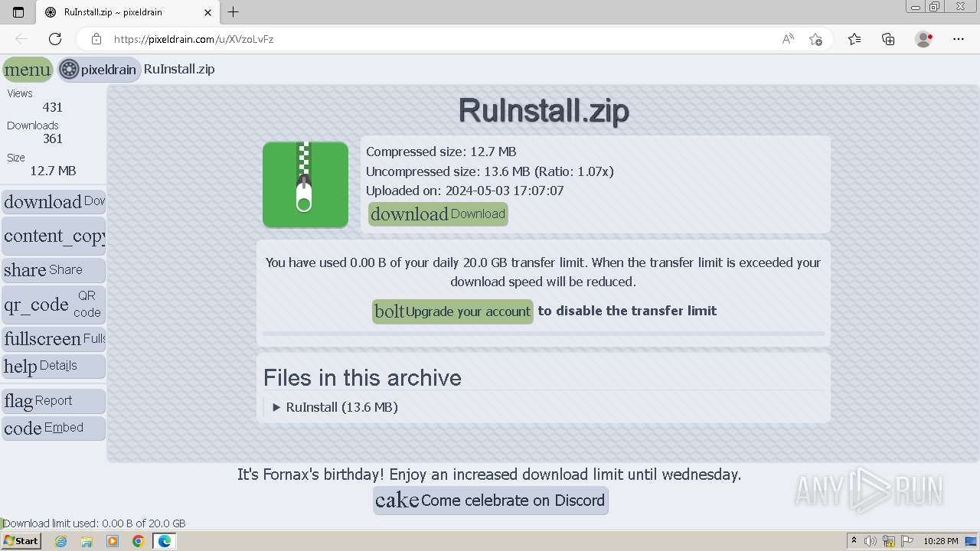Click the Files in this archive heading
Screen dimensions: 980x551
tap(362, 377)
